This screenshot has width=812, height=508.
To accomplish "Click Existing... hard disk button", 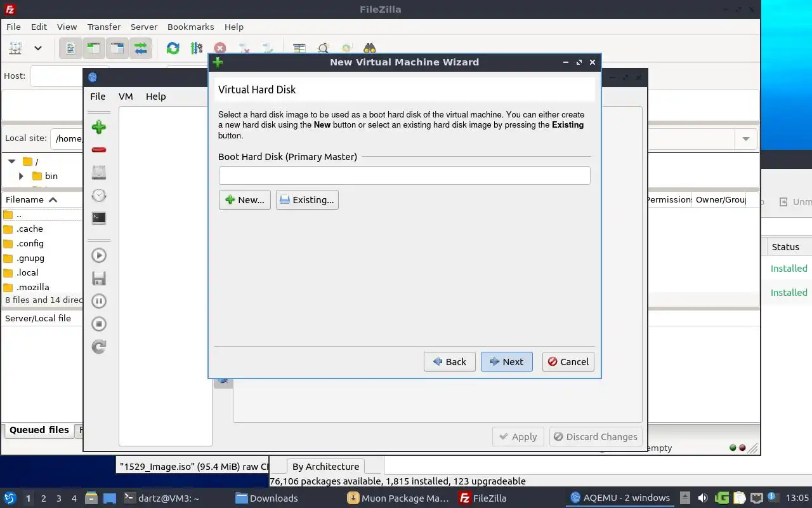I will (x=307, y=199).
